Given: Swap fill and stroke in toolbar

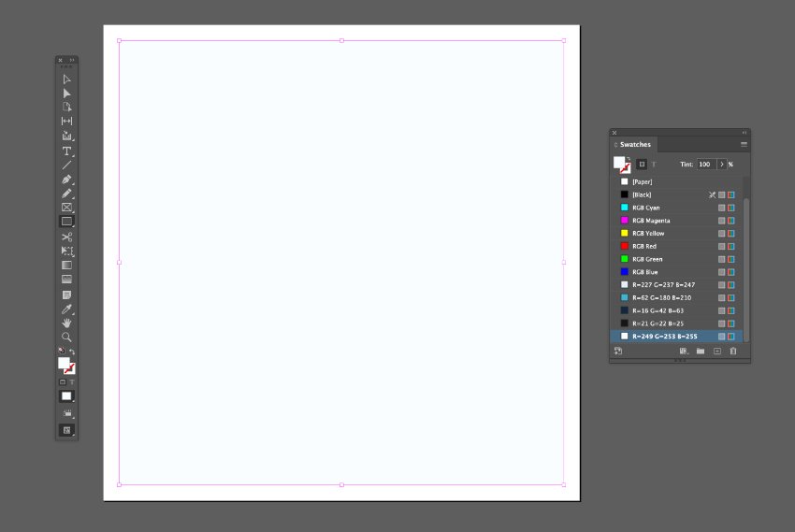Looking at the screenshot, I should click(x=72, y=352).
